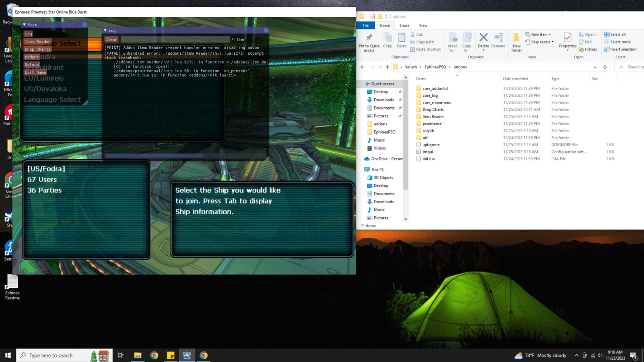Click Task View on taskbar
The height and width of the screenshot is (362, 644).
[120, 355]
